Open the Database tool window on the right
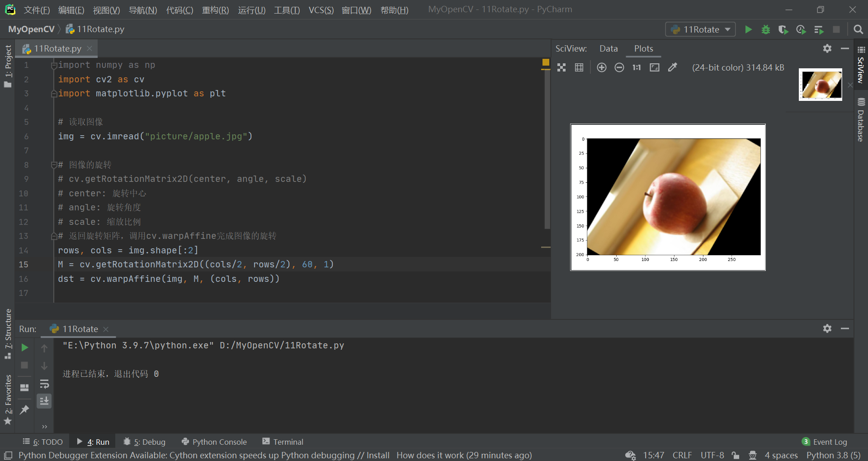Image resolution: width=868 pixels, height=461 pixels. point(861,122)
